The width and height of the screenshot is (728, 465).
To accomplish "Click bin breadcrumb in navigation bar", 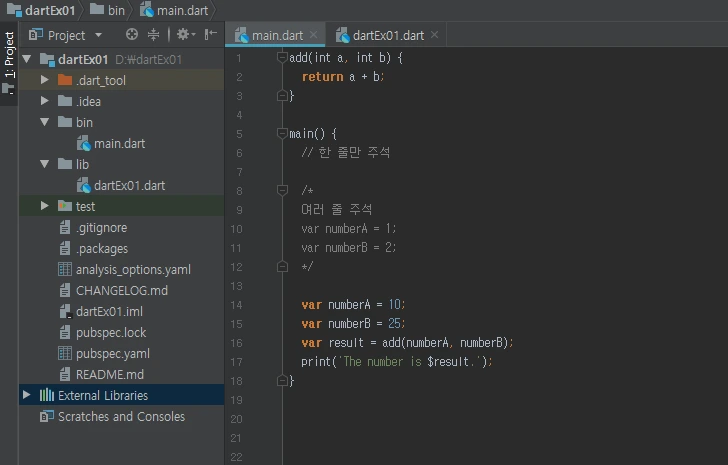I will click(x=107, y=10).
